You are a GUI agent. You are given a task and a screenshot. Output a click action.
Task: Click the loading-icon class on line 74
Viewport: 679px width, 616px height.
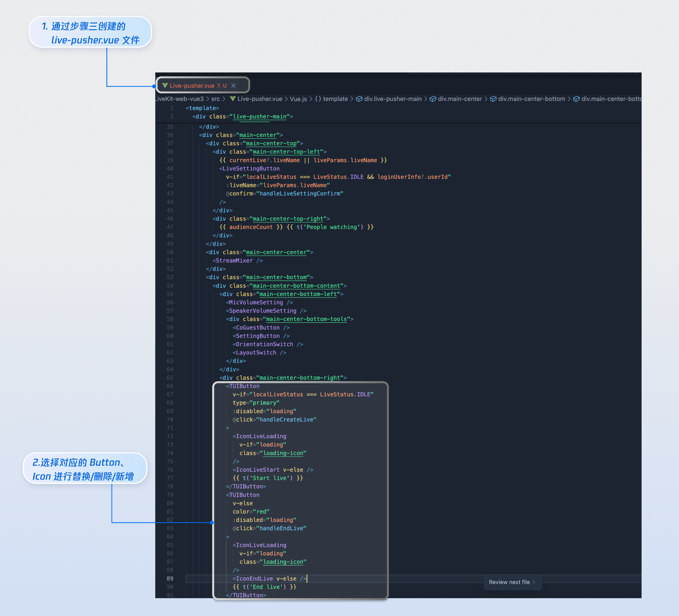(283, 453)
